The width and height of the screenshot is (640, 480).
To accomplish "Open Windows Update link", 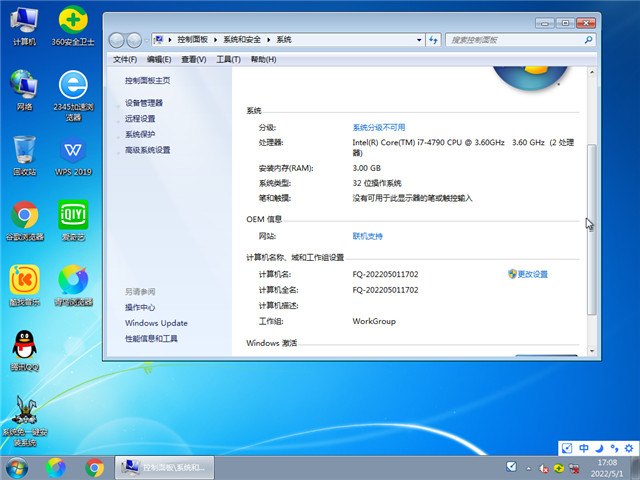I will point(156,323).
